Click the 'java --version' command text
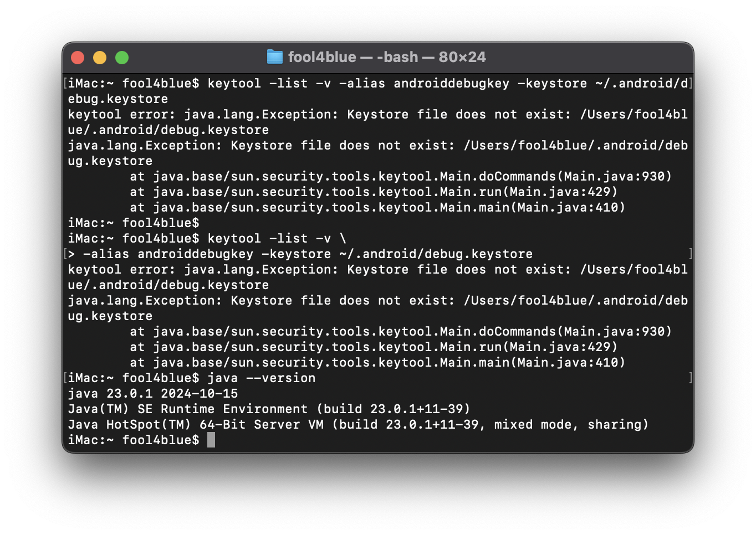 click(x=262, y=378)
